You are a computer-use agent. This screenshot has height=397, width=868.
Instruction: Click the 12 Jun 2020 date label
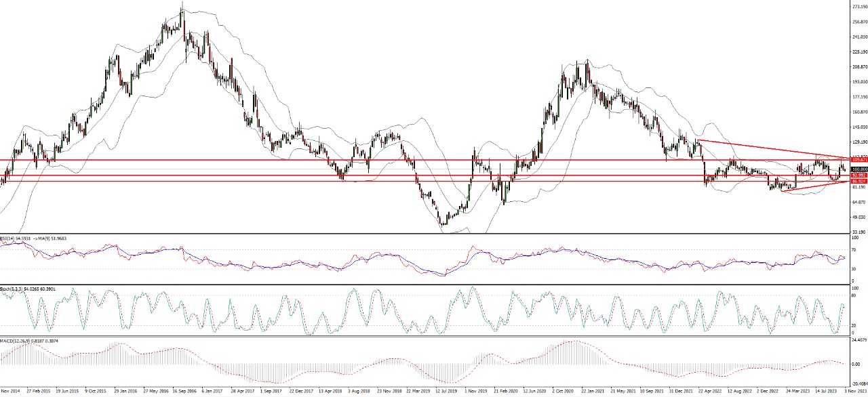534,391
